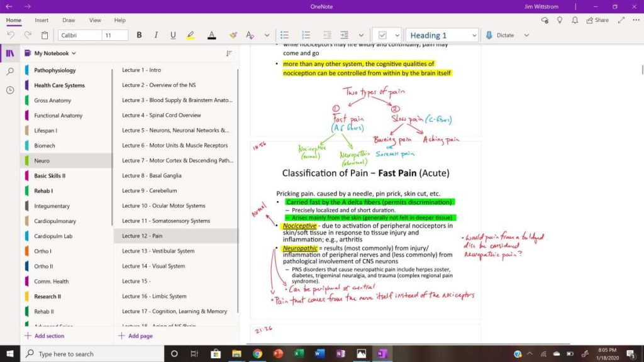The height and width of the screenshot is (362, 644).
Task: Open the Help tab
Action: pyautogui.click(x=120, y=20)
